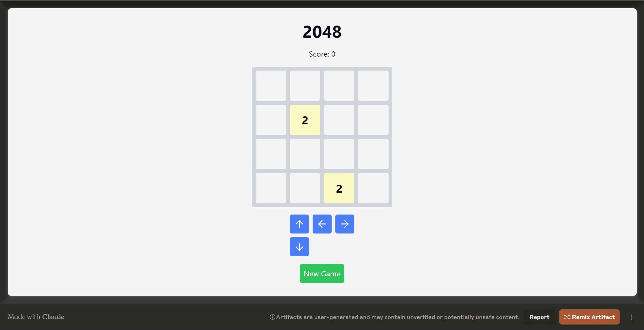Click the 2048 title heading area
644x330 pixels.
coord(322,32)
